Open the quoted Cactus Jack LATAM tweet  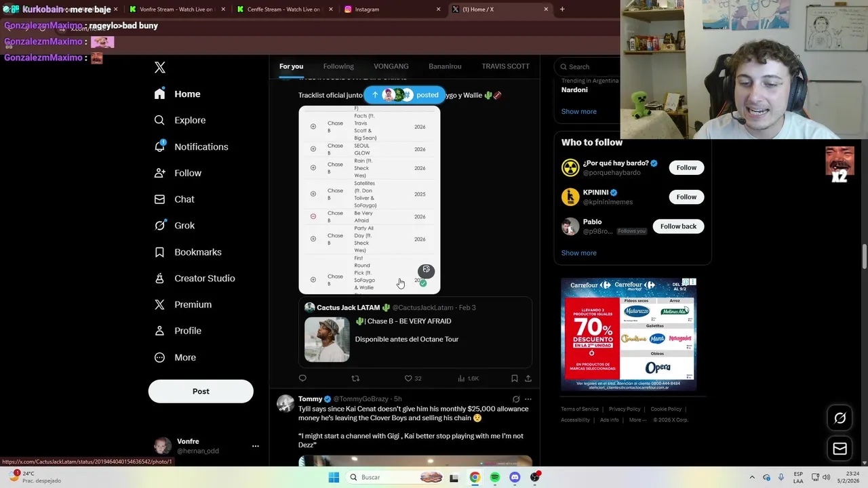click(415, 333)
